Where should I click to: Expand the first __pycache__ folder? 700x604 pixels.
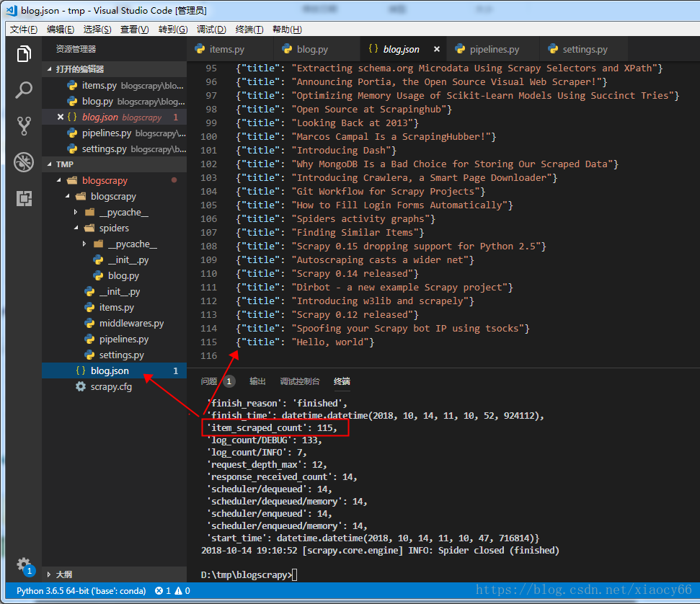(76, 212)
